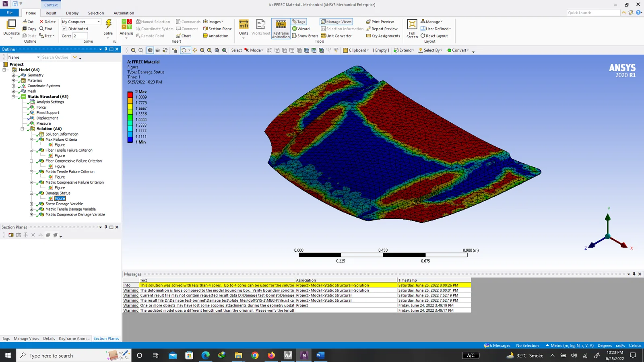644x362 pixels.
Task: Click the Tags tool
Action: click(x=299, y=22)
